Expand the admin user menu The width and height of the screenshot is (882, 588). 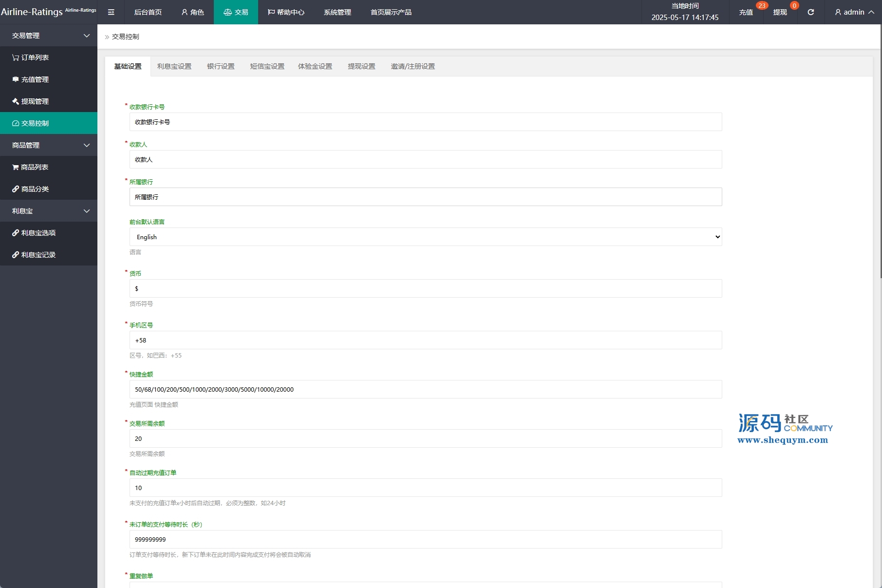[x=854, y=12]
